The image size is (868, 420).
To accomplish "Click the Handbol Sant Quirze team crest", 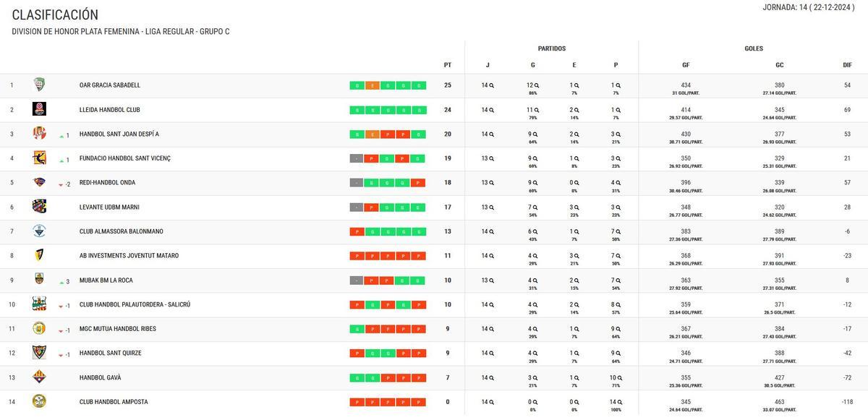I will (39, 353).
